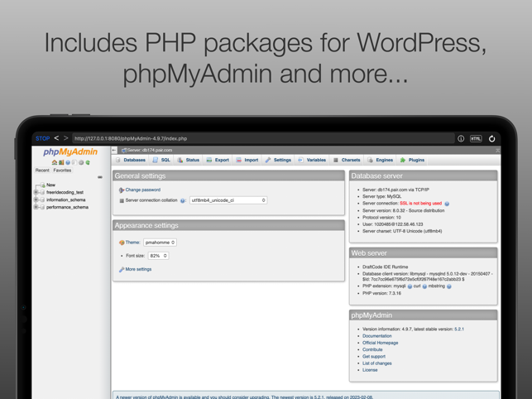Open the SQL tab
The width and height of the screenshot is (532, 399).
(161, 160)
